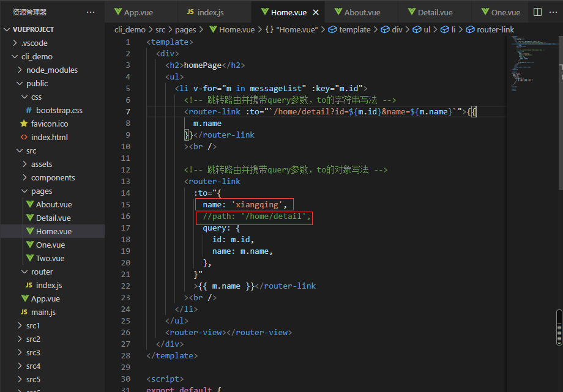563x392 pixels.
Task: Click JS icon on index.js tab
Action: tap(191, 12)
